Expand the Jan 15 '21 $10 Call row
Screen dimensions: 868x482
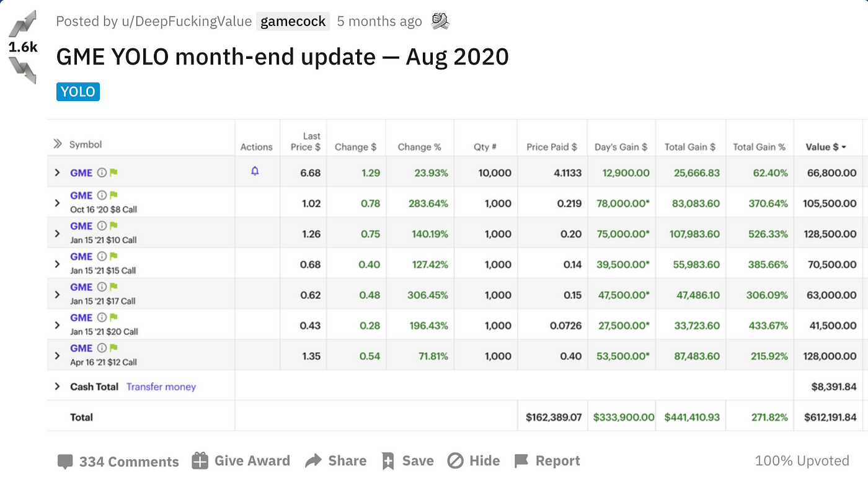(58, 233)
